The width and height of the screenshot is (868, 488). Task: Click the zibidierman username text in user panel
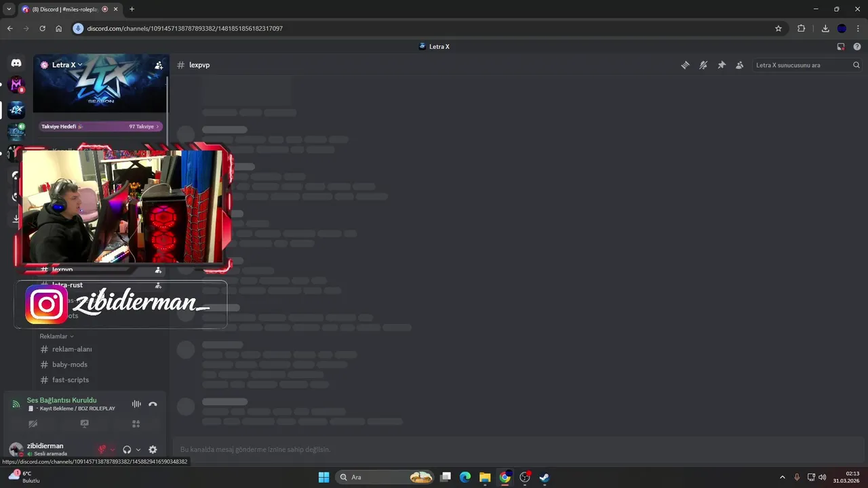point(45,446)
